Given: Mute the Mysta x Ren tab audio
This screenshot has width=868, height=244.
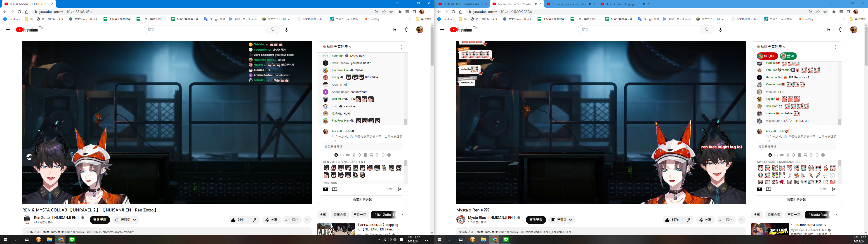Looking at the screenshot, I should point(536,4).
